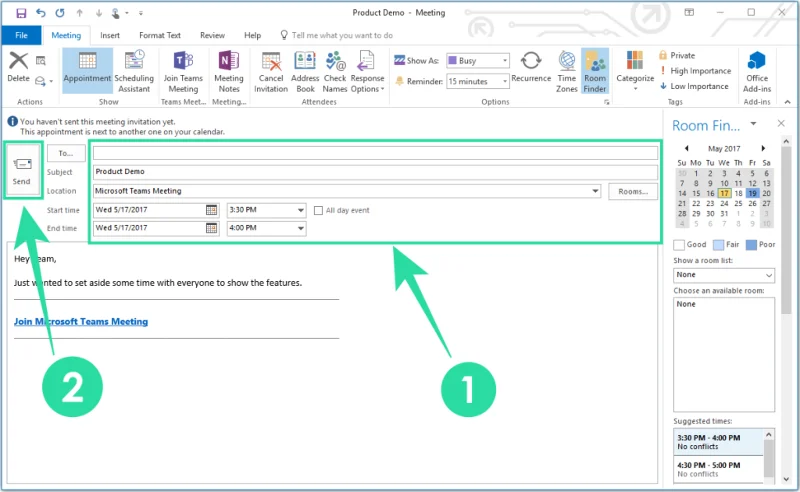800x492 pixels.
Task: Click the Delete meeting icon
Action: (x=18, y=67)
